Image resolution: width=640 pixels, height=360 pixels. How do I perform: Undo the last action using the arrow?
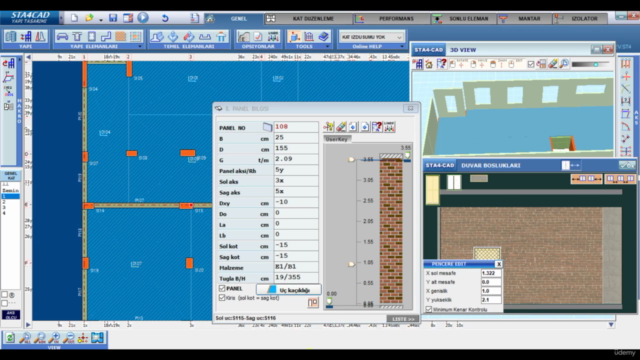click(165, 18)
